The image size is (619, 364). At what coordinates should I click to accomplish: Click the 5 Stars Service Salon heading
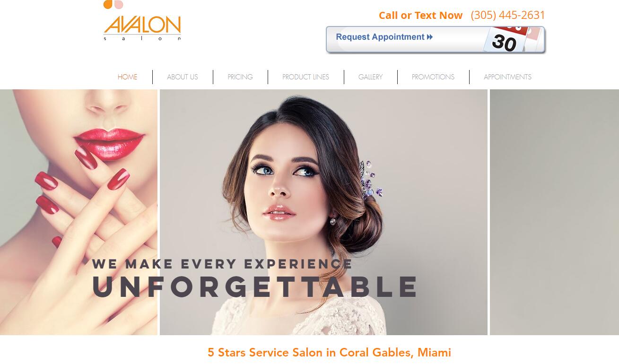[x=329, y=353]
